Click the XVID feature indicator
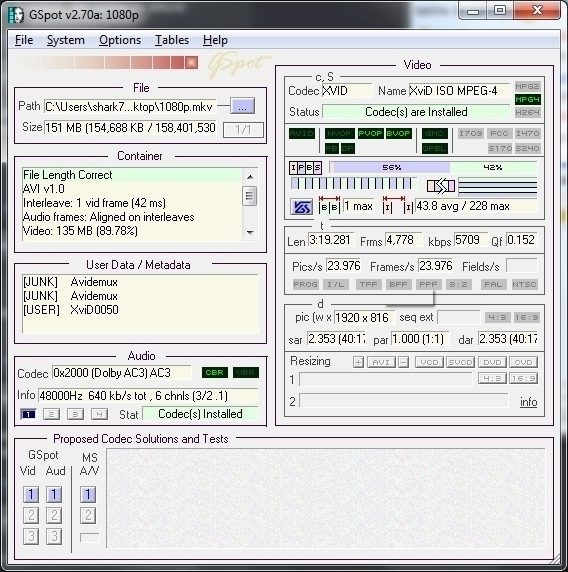 (x=301, y=133)
